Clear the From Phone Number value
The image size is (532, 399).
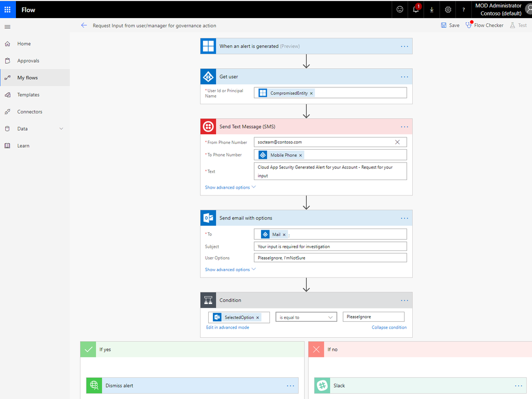click(397, 142)
